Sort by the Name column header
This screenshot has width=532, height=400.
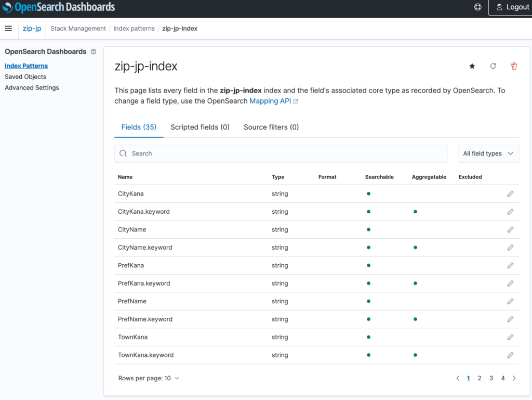click(125, 177)
